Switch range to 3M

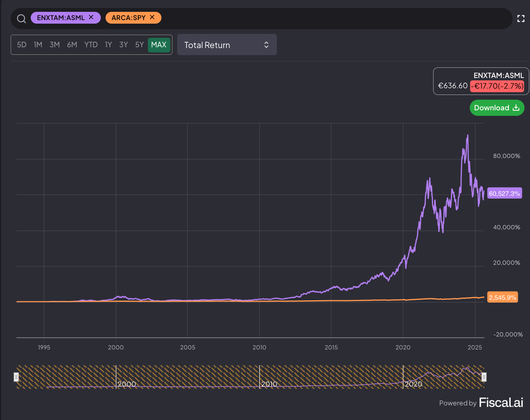click(55, 45)
